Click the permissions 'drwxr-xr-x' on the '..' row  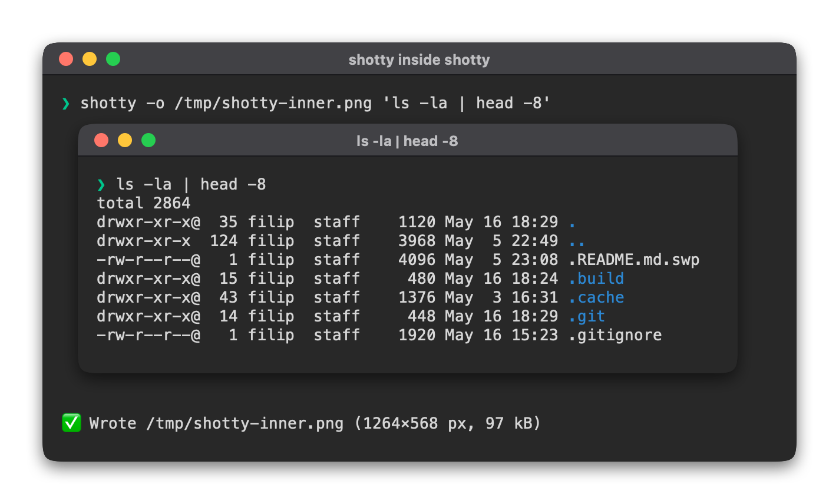144,241
